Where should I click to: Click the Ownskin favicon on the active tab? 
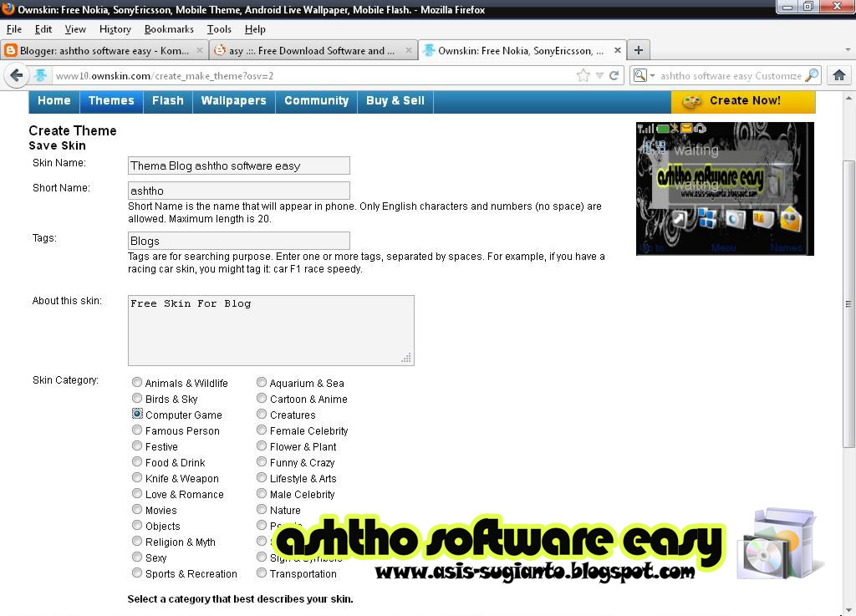(x=429, y=50)
